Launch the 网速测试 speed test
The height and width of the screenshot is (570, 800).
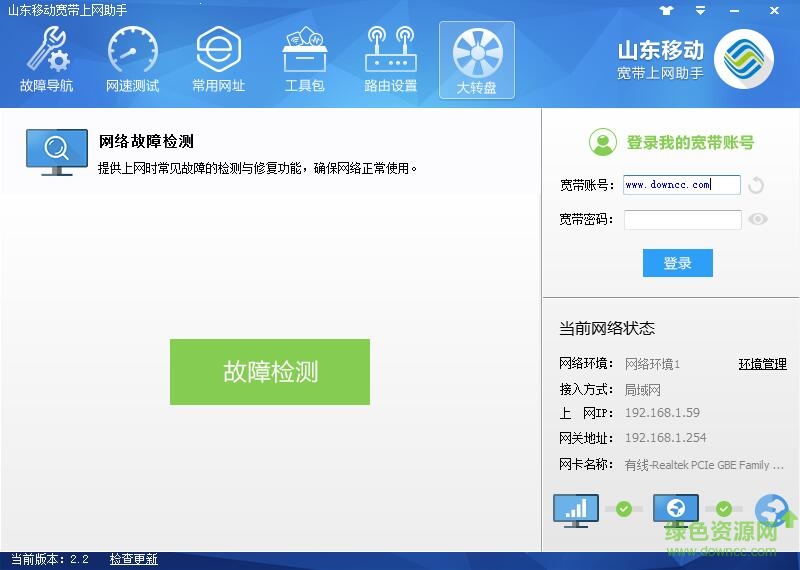[133, 60]
